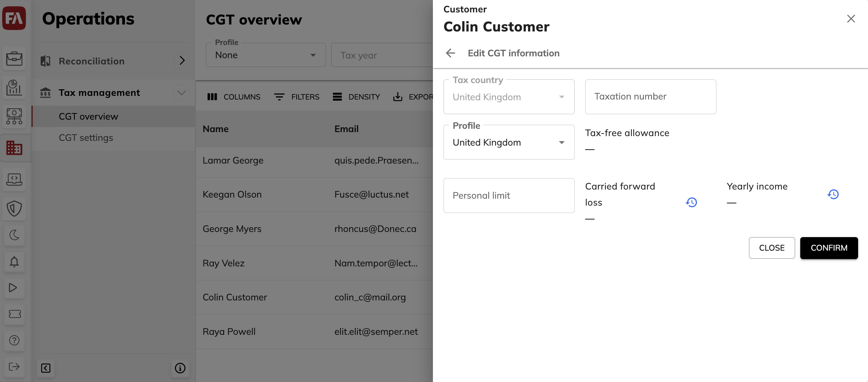Select Keegan Olson row
Image resolution: width=868 pixels, height=382 pixels.
click(314, 195)
